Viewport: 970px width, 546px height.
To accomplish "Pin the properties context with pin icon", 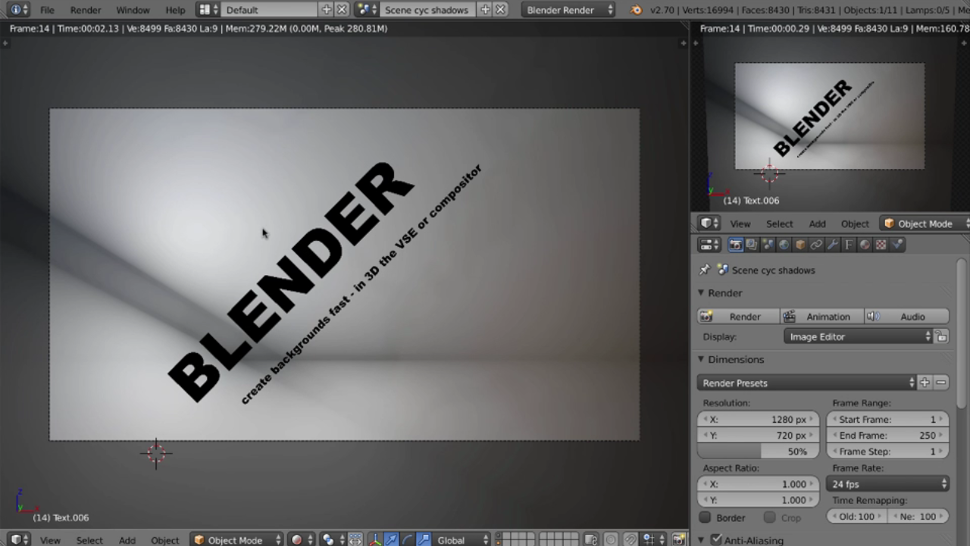I will click(x=704, y=270).
